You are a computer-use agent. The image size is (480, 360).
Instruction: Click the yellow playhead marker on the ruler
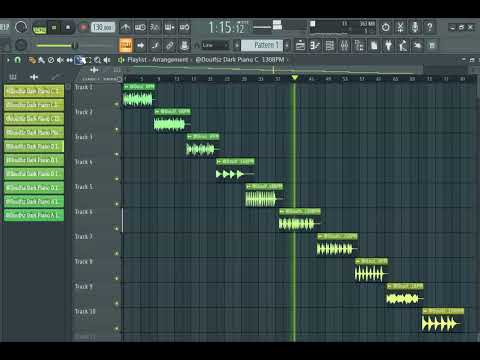click(294, 78)
